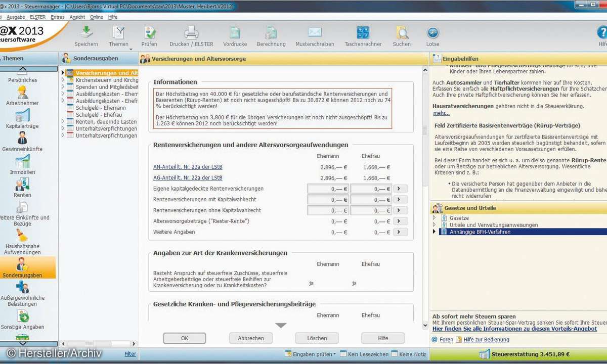The height and width of the screenshot is (364, 607).
Task: Toggle the Keine Notiz note box
Action: pos(395,354)
